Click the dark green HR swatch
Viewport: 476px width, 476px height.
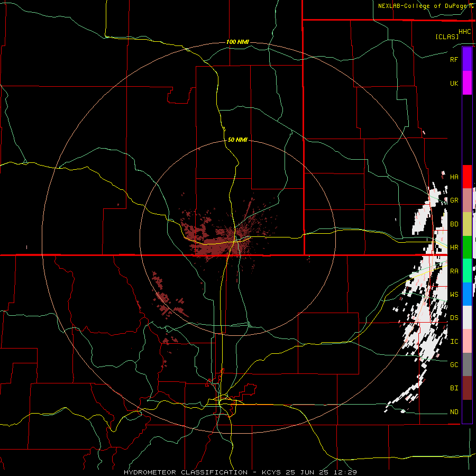467,247
